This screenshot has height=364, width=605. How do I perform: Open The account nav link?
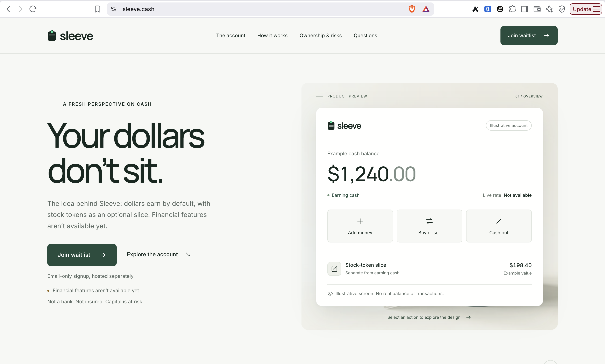click(x=230, y=36)
